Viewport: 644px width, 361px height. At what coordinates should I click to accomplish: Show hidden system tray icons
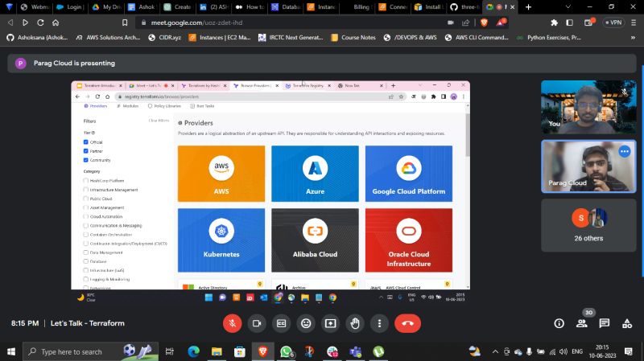[495, 351]
